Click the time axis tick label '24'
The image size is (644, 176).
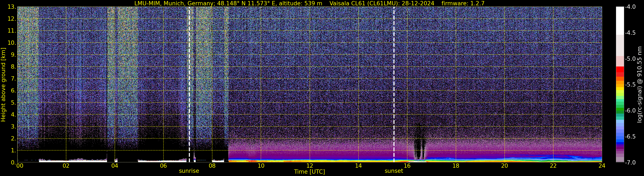click(602, 166)
